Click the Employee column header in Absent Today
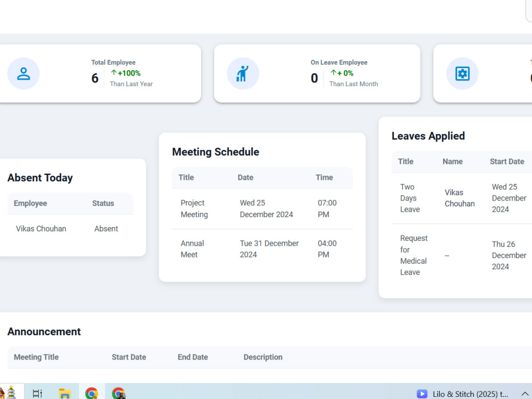 coord(30,203)
